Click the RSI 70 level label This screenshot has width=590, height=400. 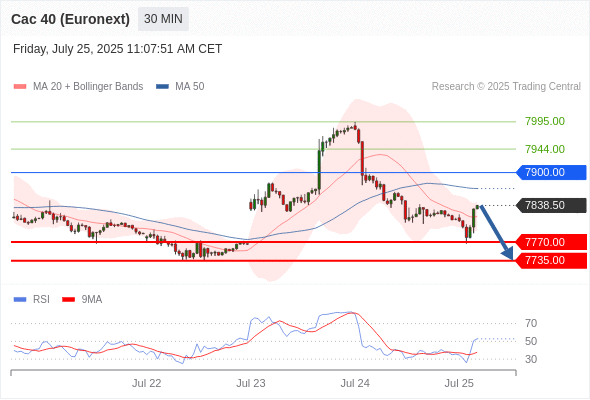531,323
